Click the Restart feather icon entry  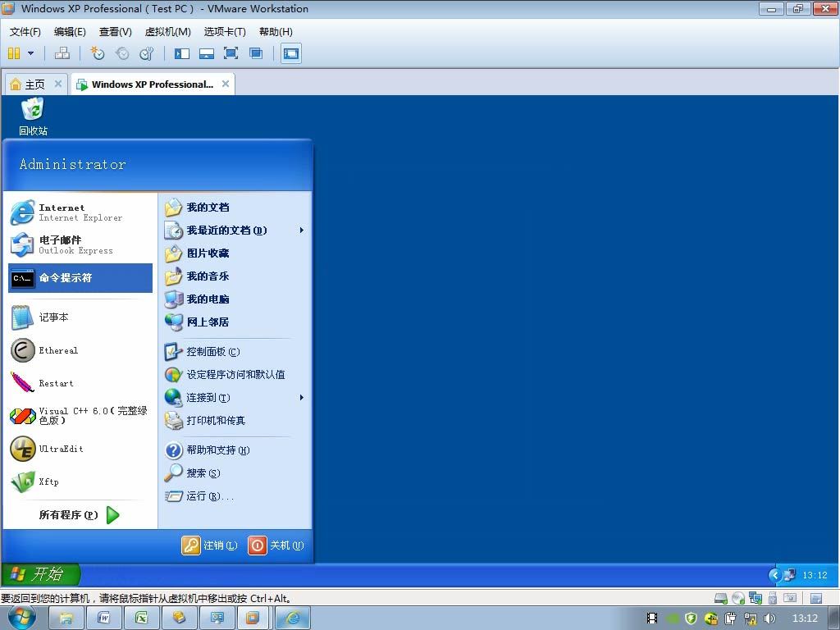pyautogui.click(x=80, y=383)
